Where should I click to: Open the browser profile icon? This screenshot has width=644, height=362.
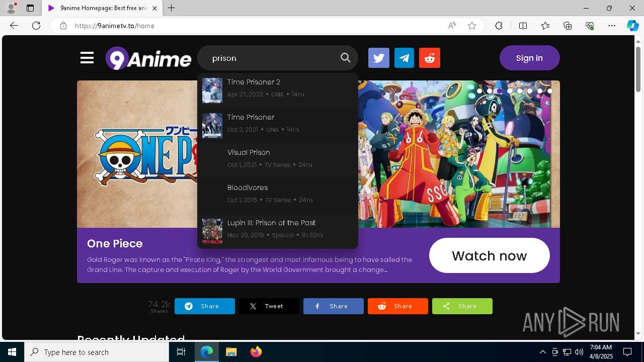[x=11, y=8]
